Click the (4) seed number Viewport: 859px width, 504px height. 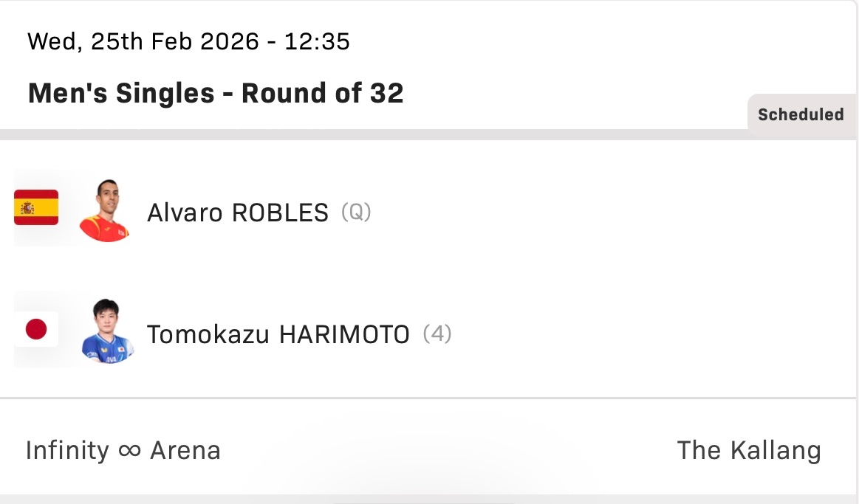point(437,334)
